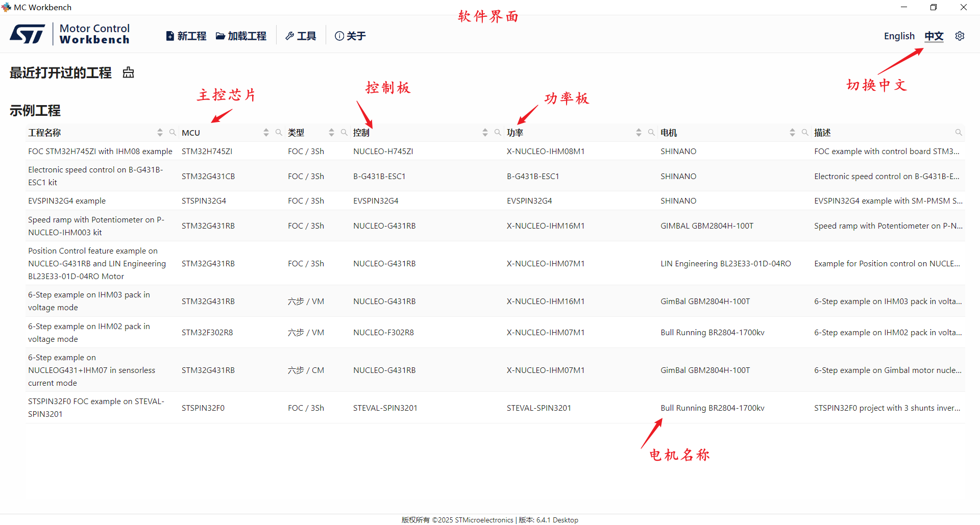Viewport: 980px width, 525px height.
Task: Open STSPIN32F0 FOC example on STEVAL-SPIN3201
Action: tap(96, 408)
